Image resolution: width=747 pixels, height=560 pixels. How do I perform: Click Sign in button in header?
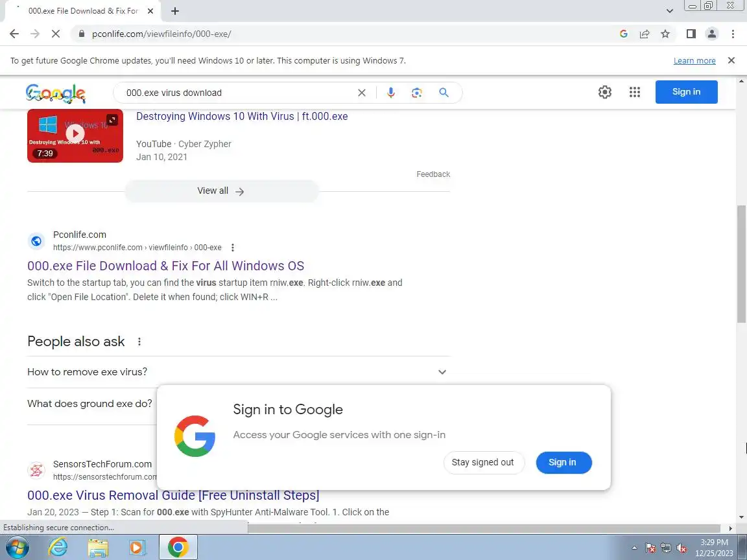pyautogui.click(x=687, y=92)
